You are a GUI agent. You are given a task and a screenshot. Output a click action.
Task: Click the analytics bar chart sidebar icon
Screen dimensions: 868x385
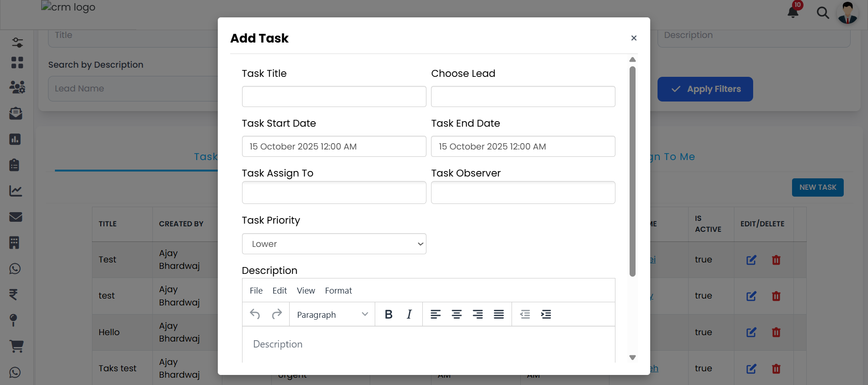click(x=15, y=139)
